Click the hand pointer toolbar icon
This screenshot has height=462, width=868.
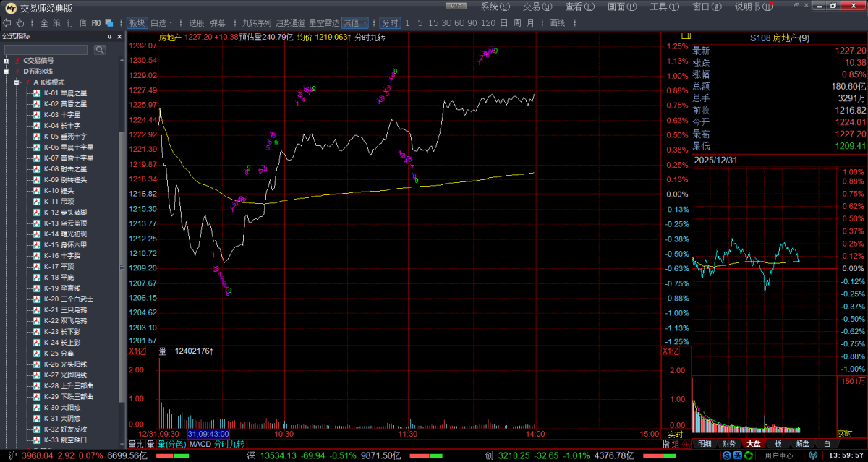pyautogui.click(x=22, y=22)
